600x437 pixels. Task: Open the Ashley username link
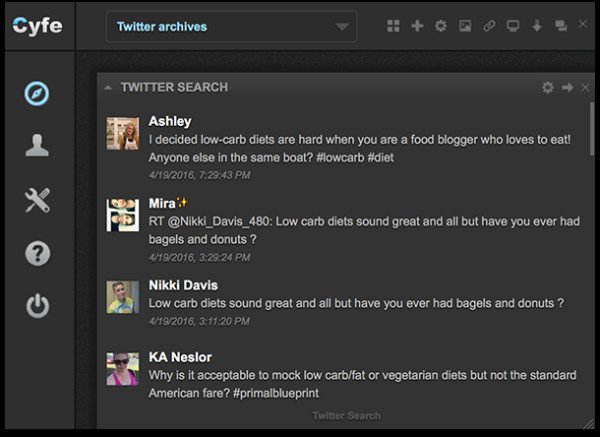pos(170,121)
